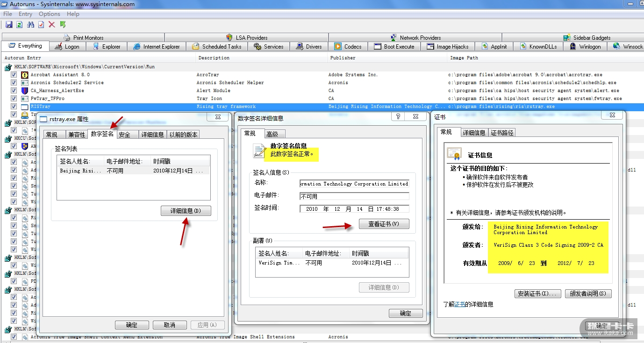Screen dimensions: 644x343
Task: Switch to the Internet Explorer tab
Action: pos(157,46)
